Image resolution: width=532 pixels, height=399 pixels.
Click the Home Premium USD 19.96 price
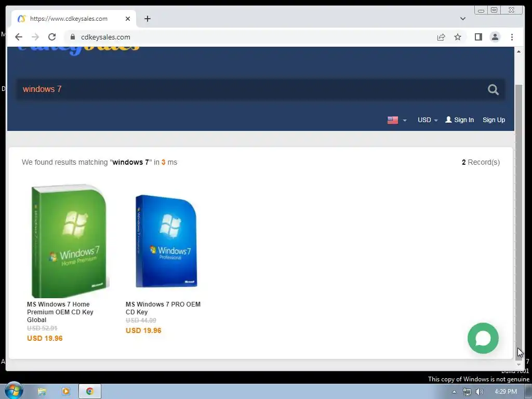click(45, 338)
